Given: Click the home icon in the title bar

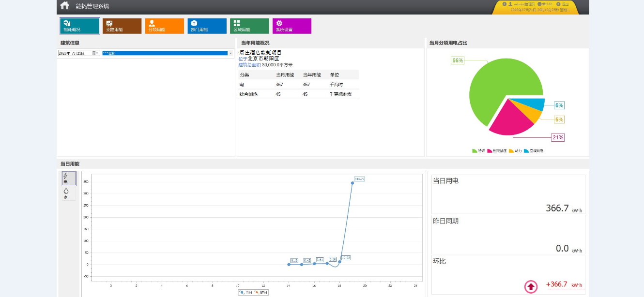Looking at the screenshot, I should tap(65, 6).
